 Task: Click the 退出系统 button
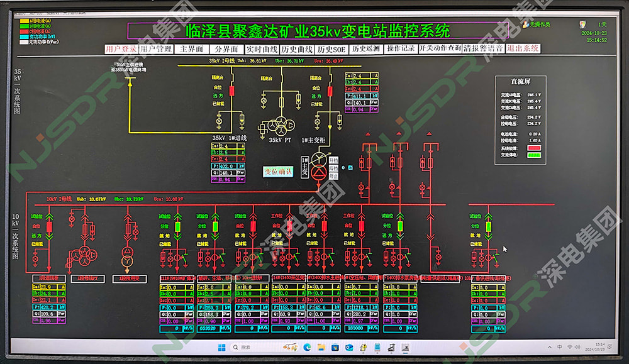click(523, 49)
